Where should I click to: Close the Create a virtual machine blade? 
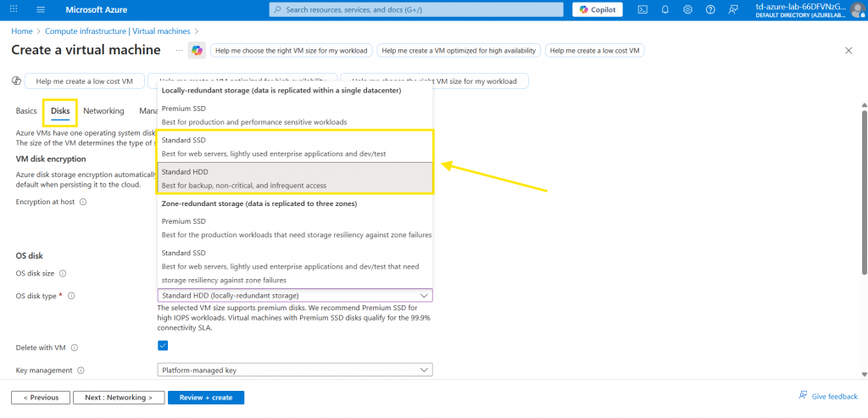pos(849,50)
